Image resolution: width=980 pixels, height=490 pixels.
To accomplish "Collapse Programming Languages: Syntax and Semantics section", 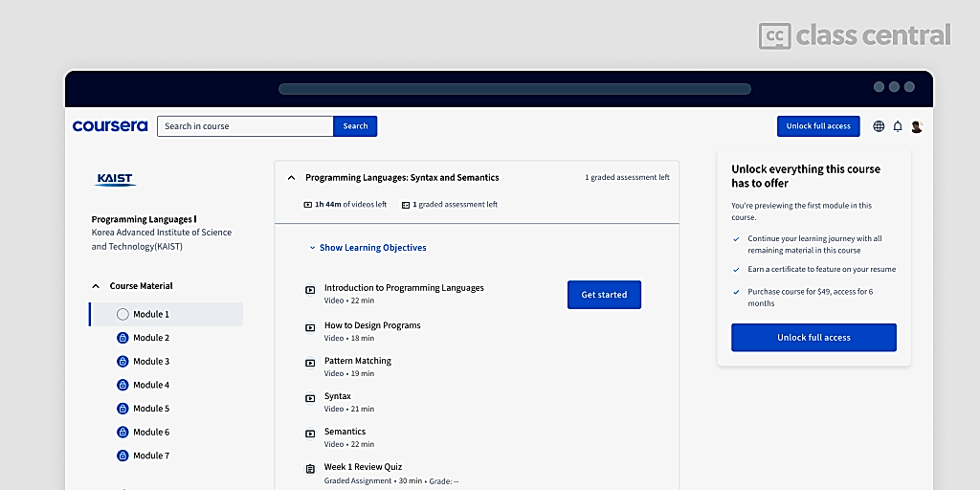I will (291, 177).
